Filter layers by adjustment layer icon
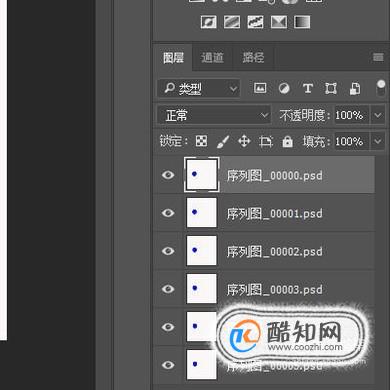This screenshot has height=390, width=390. coord(284,88)
